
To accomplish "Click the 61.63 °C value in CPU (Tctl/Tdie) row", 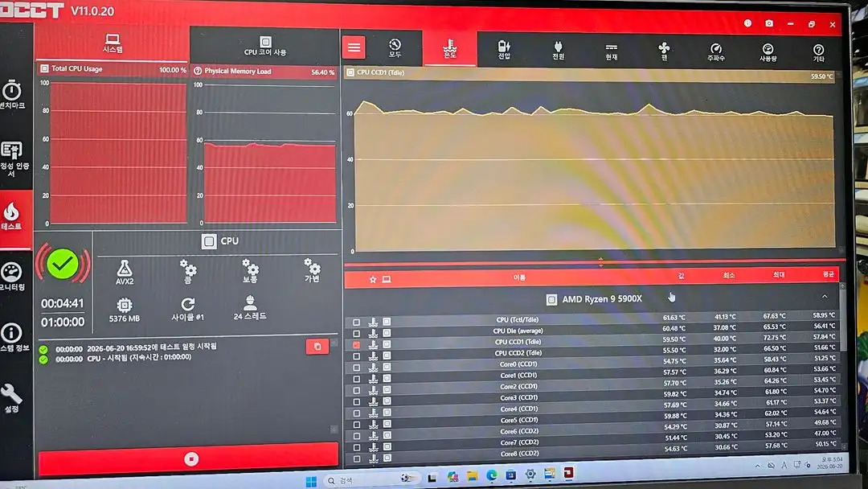I will (x=674, y=318).
